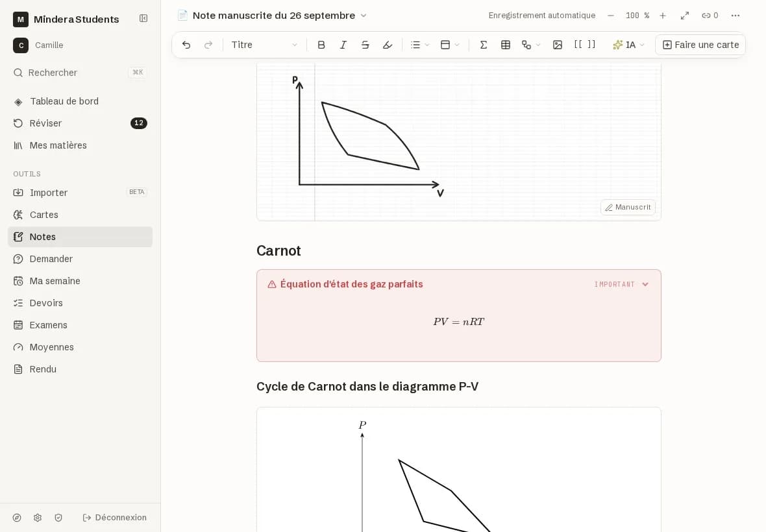
Task: Open Devoirs list
Action: (80, 303)
